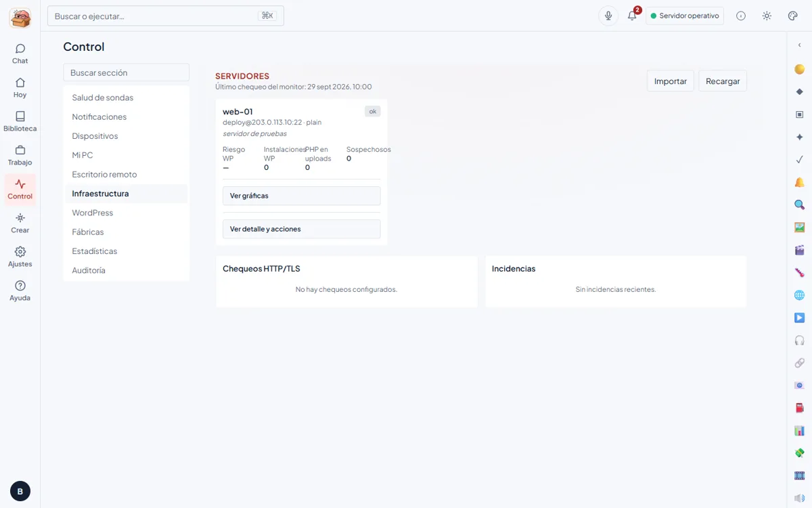Open Dispositivos section

coord(126,136)
